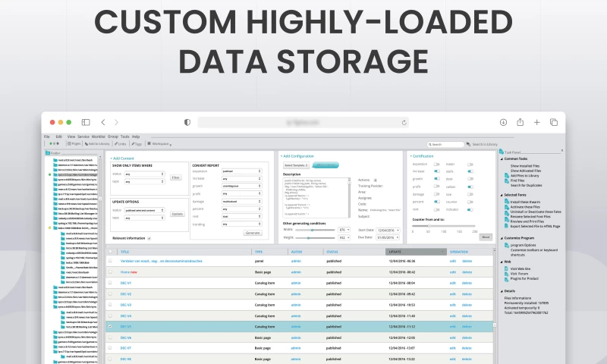Click the Search in Library icon
The width and height of the screenshot is (607, 364).
coord(468,144)
